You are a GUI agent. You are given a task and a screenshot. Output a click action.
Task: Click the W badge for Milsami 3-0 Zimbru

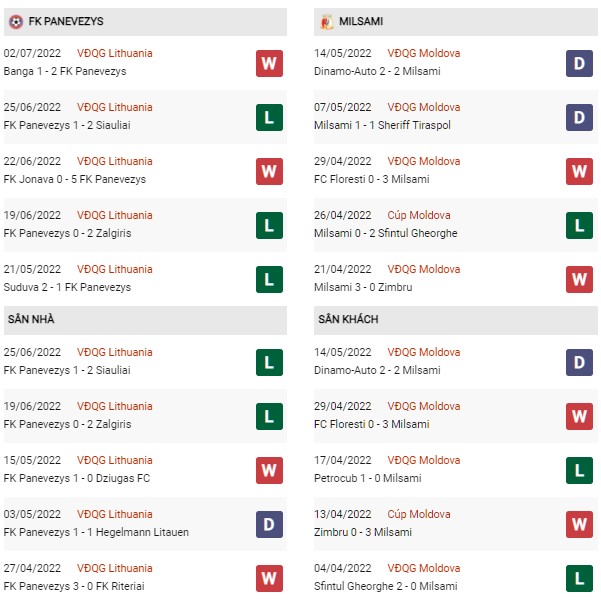click(x=579, y=280)
